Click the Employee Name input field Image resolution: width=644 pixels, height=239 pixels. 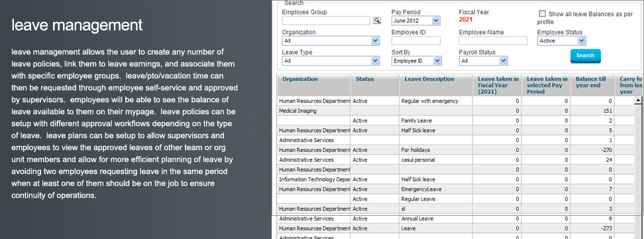493,40
